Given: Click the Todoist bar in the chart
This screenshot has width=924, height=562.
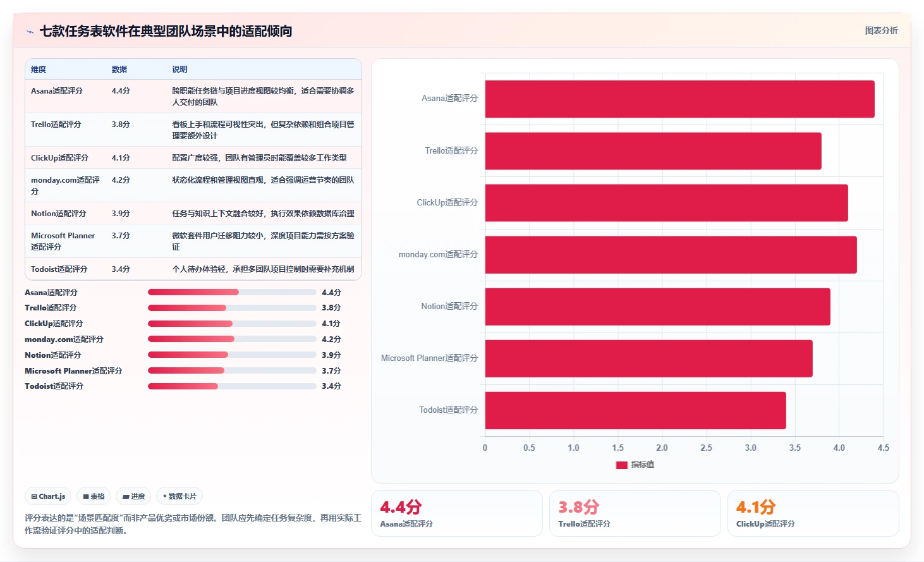Looking at the screenshot, I should [x=636, y=410].
